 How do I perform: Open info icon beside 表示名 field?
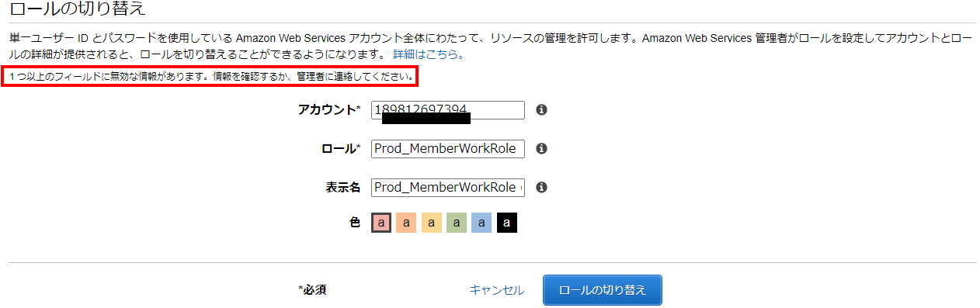click(x=542, y=187)
